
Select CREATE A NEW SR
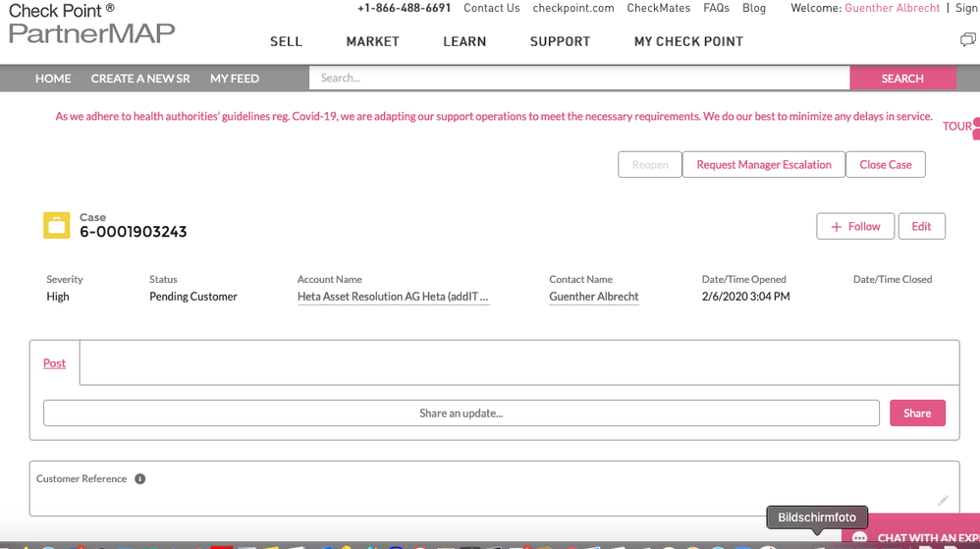pos(140,79)
